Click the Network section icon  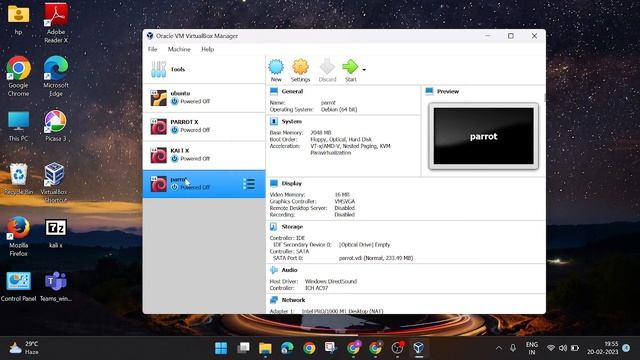coord(274,300)
